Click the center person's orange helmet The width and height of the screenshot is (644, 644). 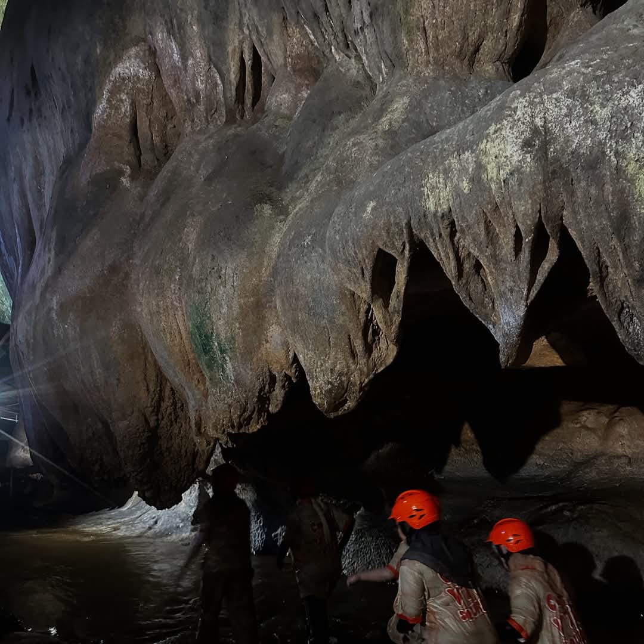pos(416,508)
